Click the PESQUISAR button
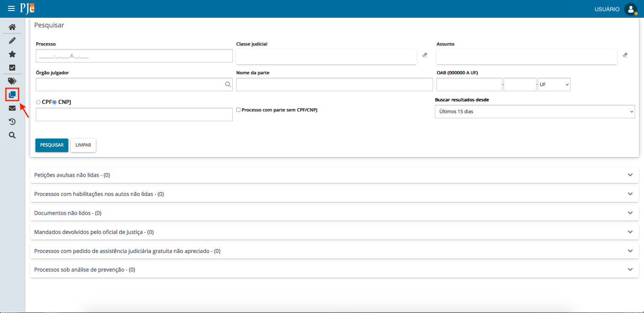This screenshot has width=644, height=313. click(52, 145)
